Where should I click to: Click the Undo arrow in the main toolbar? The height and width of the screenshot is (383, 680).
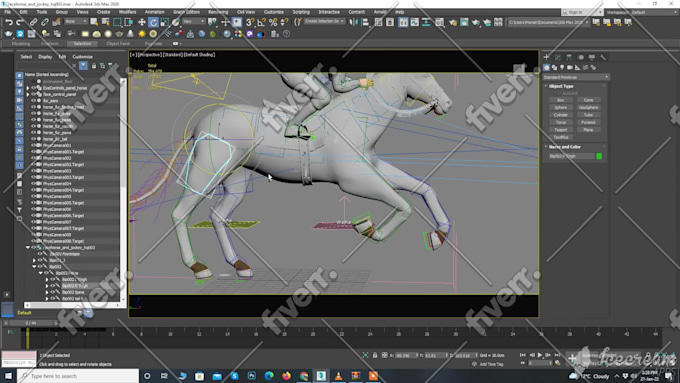click(x=9, y=22)
